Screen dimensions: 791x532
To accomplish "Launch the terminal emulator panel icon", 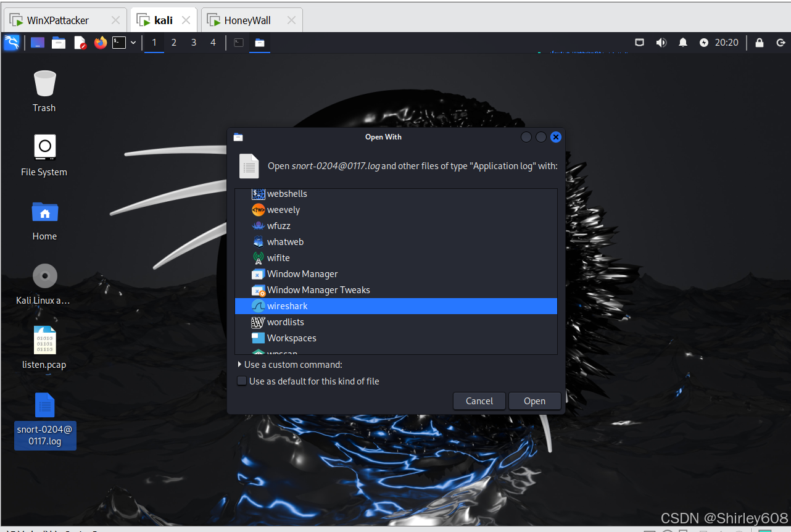I will pyautogui.click(x=119, y=43).
